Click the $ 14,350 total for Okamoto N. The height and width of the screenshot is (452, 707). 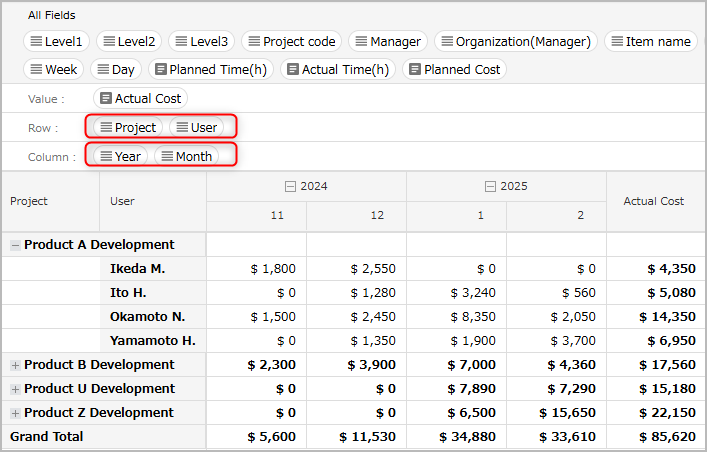pyautogui.click(x=656, y=317)
